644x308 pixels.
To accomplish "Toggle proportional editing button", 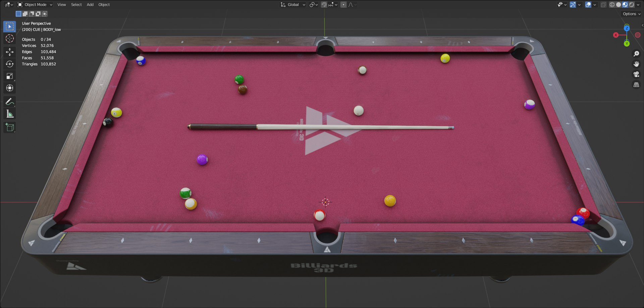I will click(343, 5).
